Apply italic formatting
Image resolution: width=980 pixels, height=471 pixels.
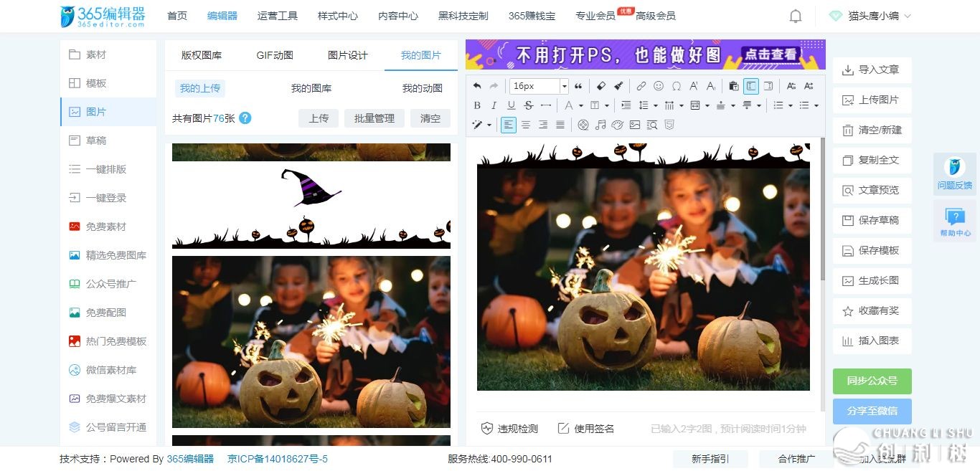tap(494, 105)
